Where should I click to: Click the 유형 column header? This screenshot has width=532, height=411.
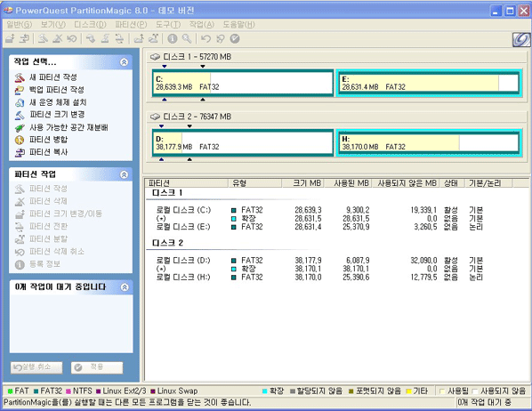pos(255,183)
